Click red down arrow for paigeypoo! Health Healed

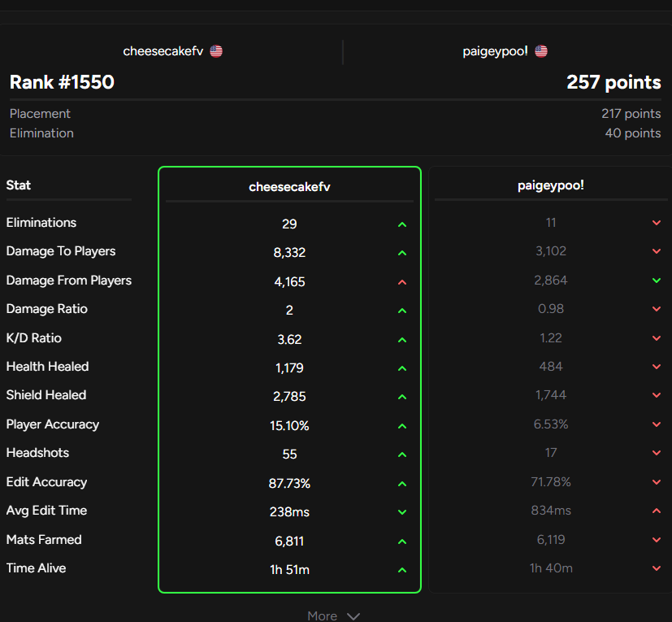[x=656, y=367]
